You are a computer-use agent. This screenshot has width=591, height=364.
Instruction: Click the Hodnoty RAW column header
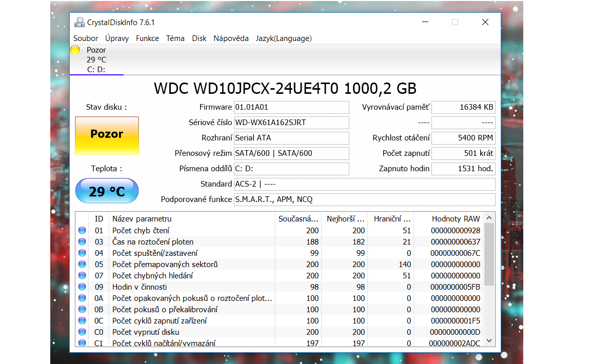pyautogui.click(x=456, y=219)
